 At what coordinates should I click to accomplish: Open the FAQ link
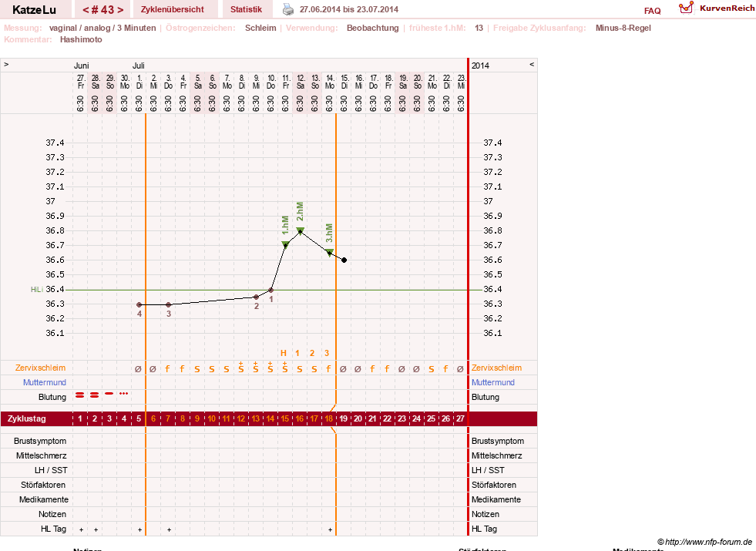pos(652,11)
